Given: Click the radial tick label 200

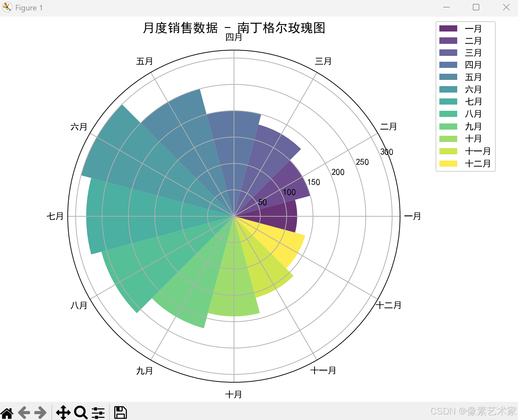Looking at the screenshot, I should [x=338, y=172].
